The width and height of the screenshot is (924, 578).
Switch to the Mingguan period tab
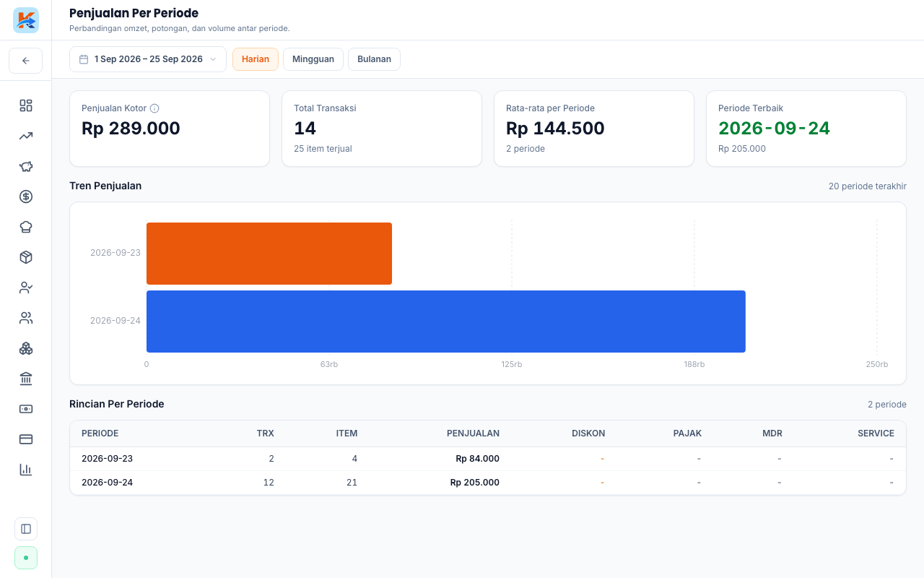click(x=313, y=59)
